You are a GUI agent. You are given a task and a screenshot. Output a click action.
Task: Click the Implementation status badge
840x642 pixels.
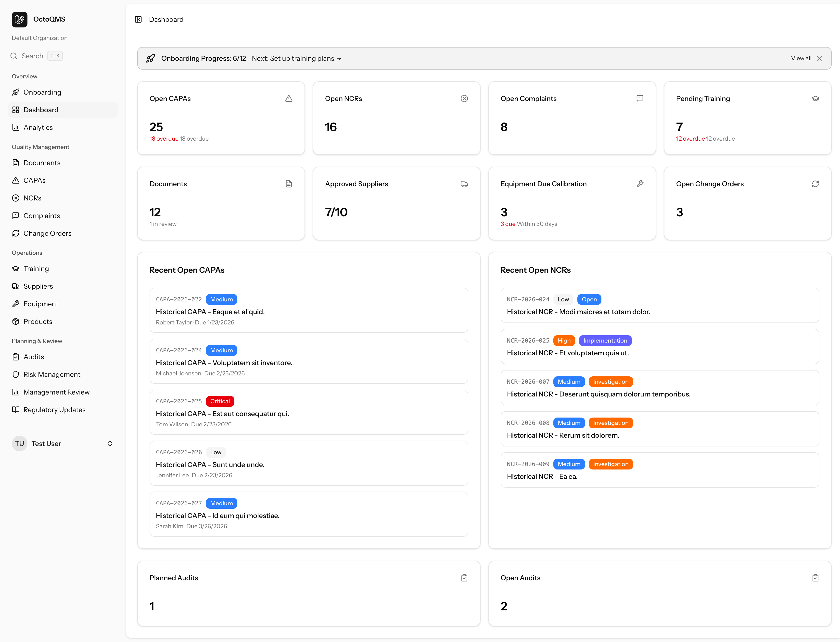(605, 341)
